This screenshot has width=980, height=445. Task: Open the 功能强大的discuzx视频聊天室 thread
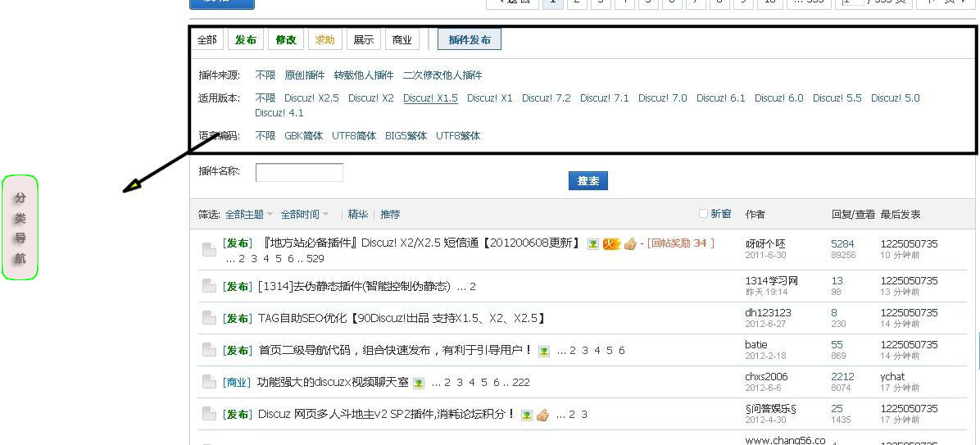point(333,382)
